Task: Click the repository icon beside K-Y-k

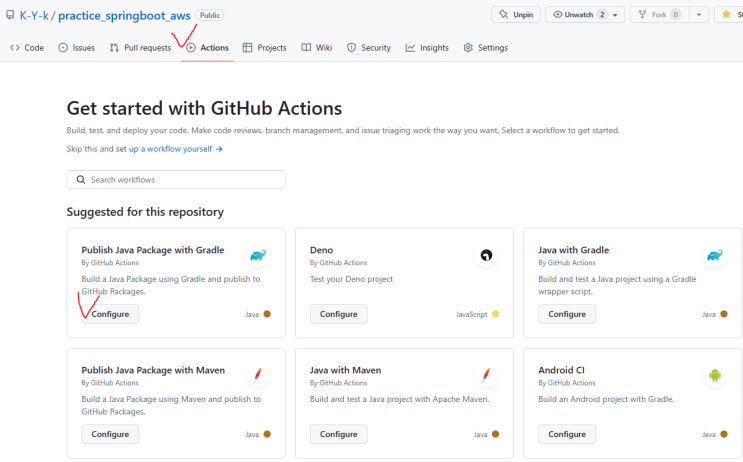Action: click(x=10, y=15)
